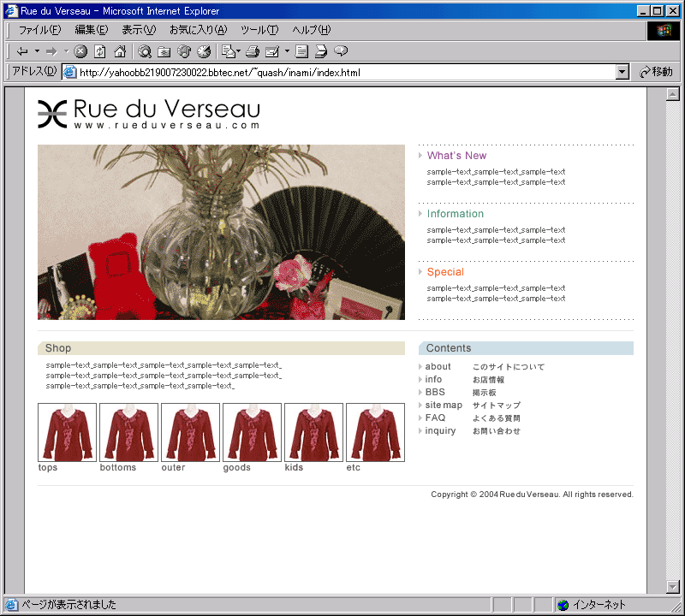The width and height of the screenshot is (685, 616).
Task: Click the Mail toolbar icon
Action: (229, 51)
